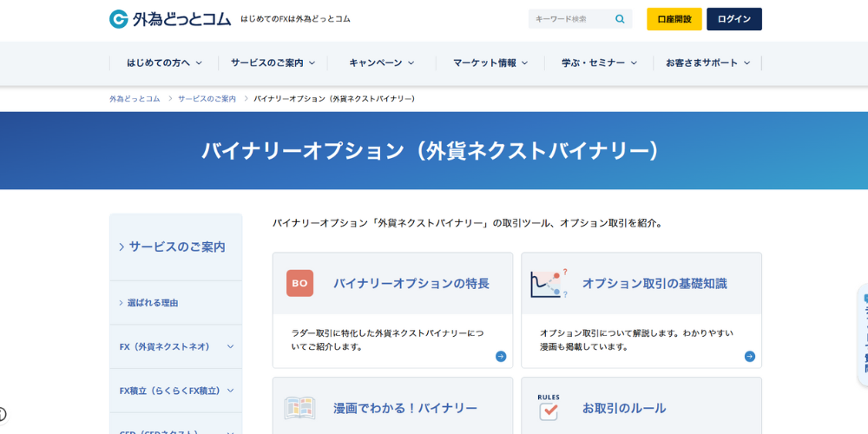868x434 pixels.
Task: Click the intro text about 取引ツール
Action: point(468,223)
